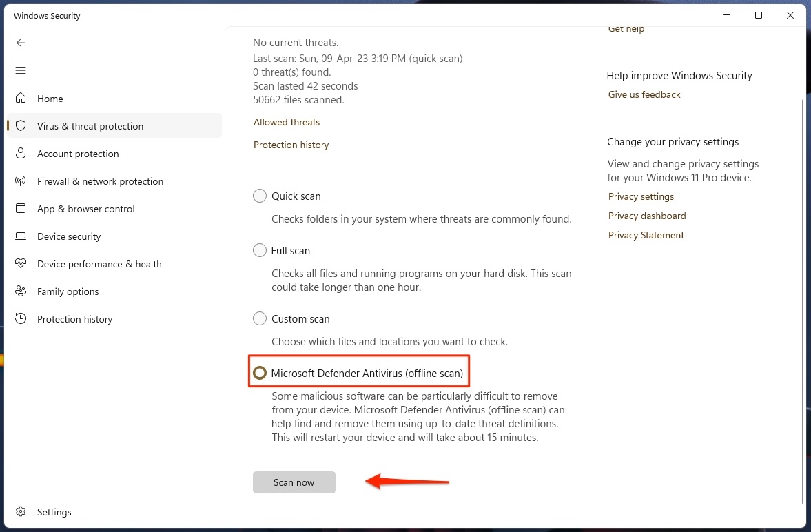
Task: Open Protection history link under scan results
Action: (x=291, y=145)
